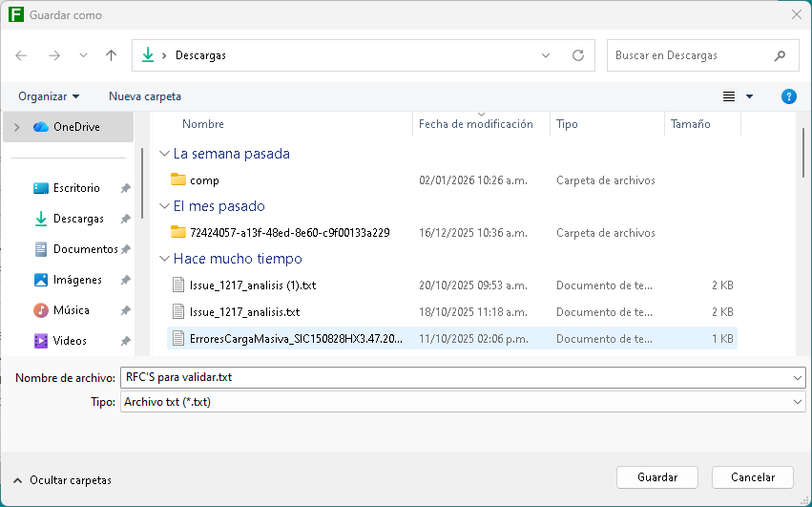Open the Organizar menu
Viewport: 812px width, 507px height.
[x=49, y=96]
